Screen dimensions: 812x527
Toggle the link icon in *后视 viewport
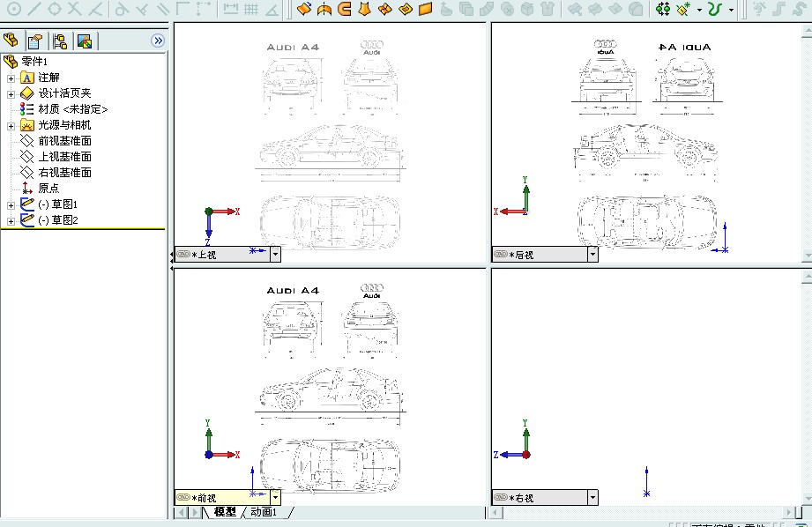501,254
